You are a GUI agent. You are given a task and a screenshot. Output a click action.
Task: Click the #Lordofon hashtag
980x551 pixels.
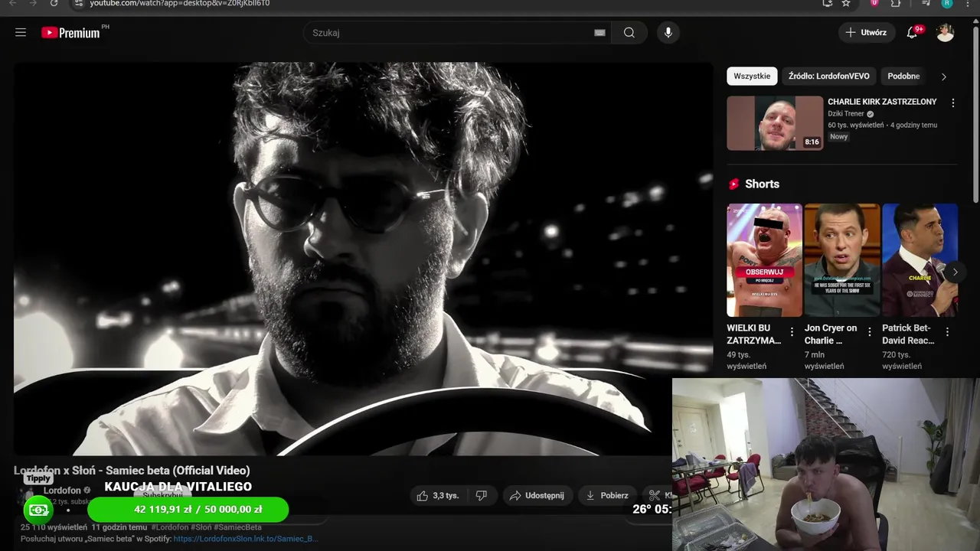point(170,527)
